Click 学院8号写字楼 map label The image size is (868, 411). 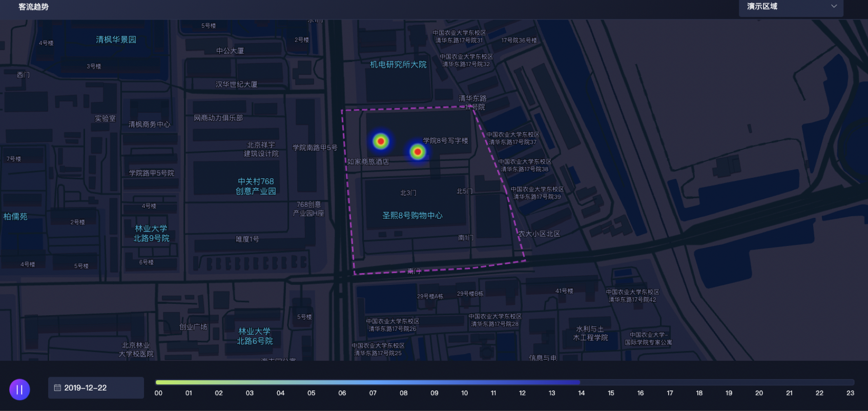445,140
